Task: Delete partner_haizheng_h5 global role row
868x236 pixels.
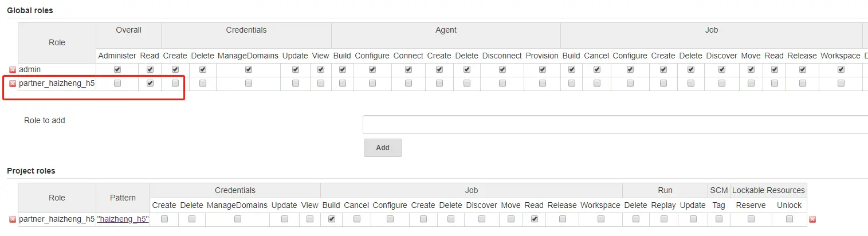Action: (x=13, y=84)
